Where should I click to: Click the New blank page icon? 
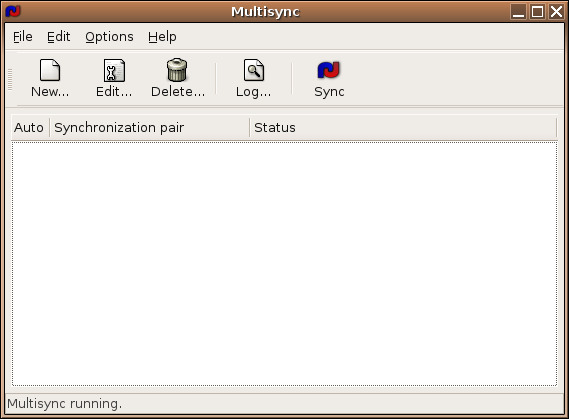click(50, 70)
